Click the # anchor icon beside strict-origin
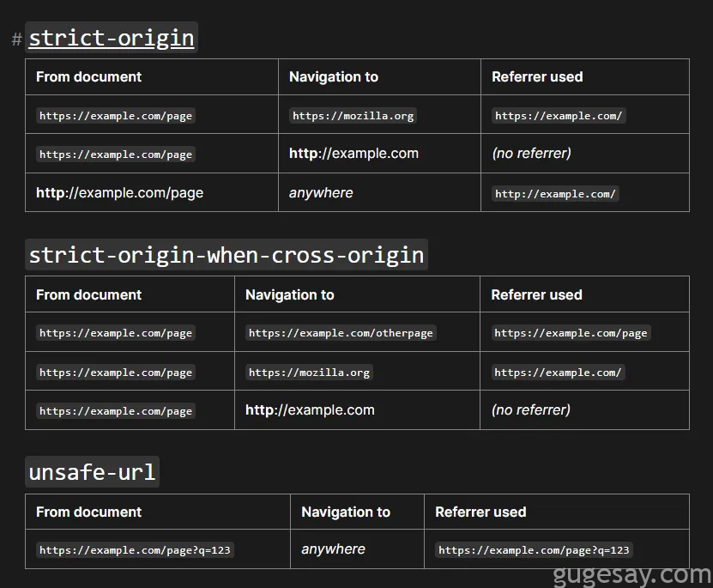This screenshot has width=713, height=588. (x=16, y=39)
